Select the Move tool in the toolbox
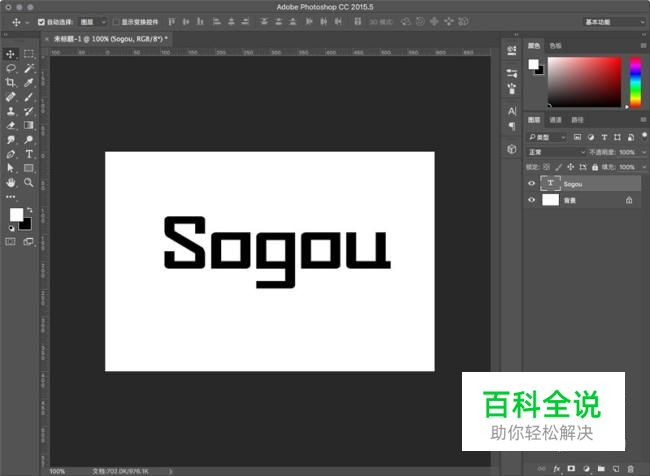 [10, 54]
